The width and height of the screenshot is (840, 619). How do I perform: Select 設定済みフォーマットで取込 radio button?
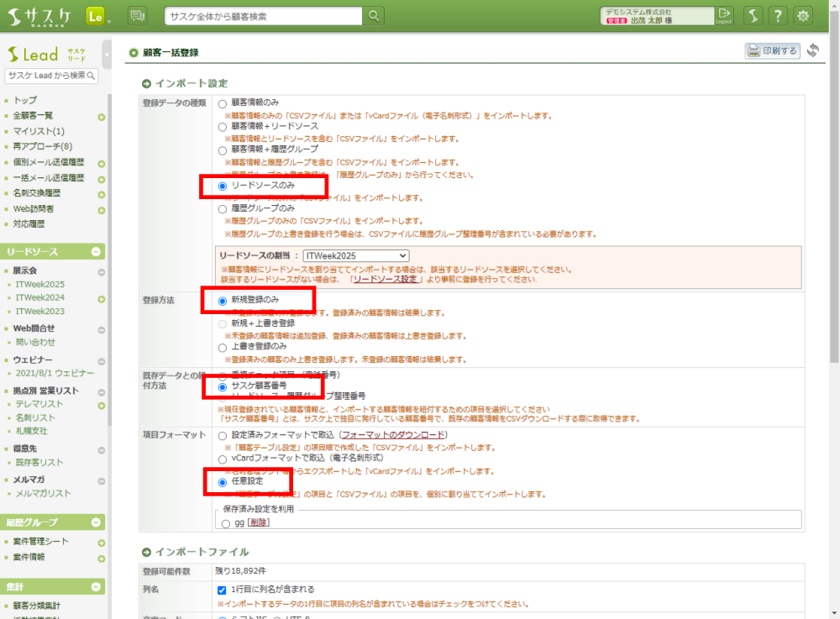coord(223,436)
